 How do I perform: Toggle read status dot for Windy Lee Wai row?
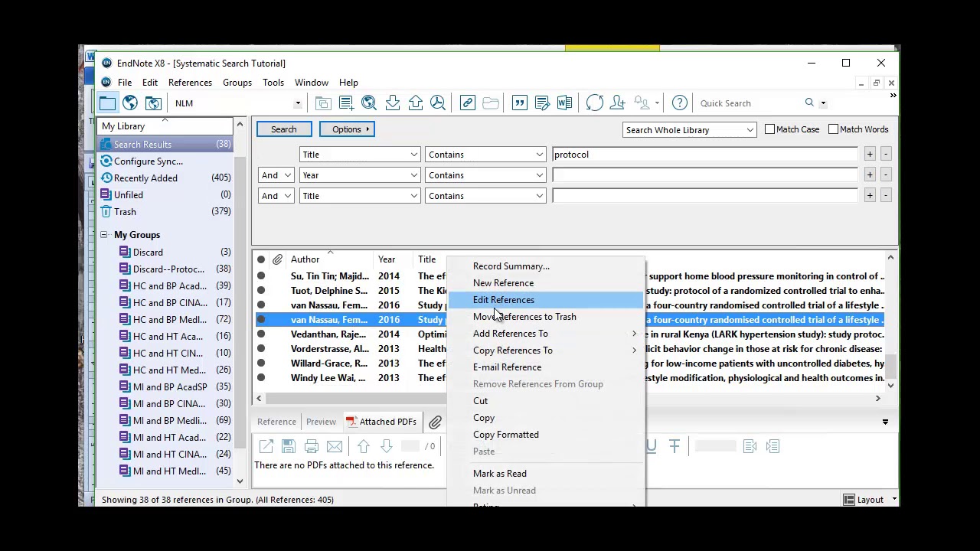click(261, 378)
